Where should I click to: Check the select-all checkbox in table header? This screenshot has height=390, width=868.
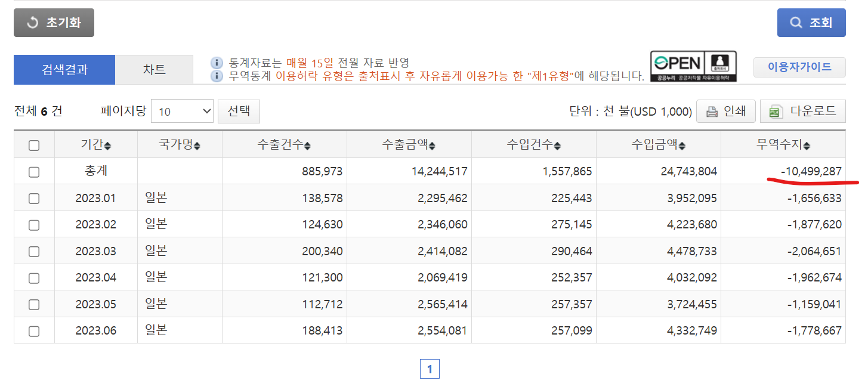click(x=34, y=146)
